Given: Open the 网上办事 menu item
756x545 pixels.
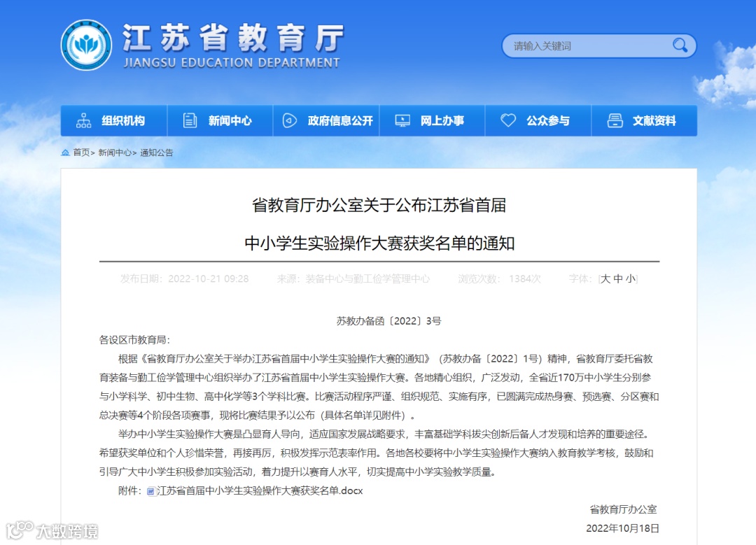Looking at the screenshot, I should 433,120.
